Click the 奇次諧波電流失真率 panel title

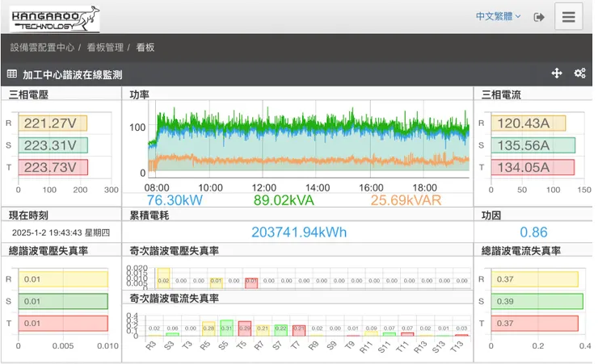point(174,299)
